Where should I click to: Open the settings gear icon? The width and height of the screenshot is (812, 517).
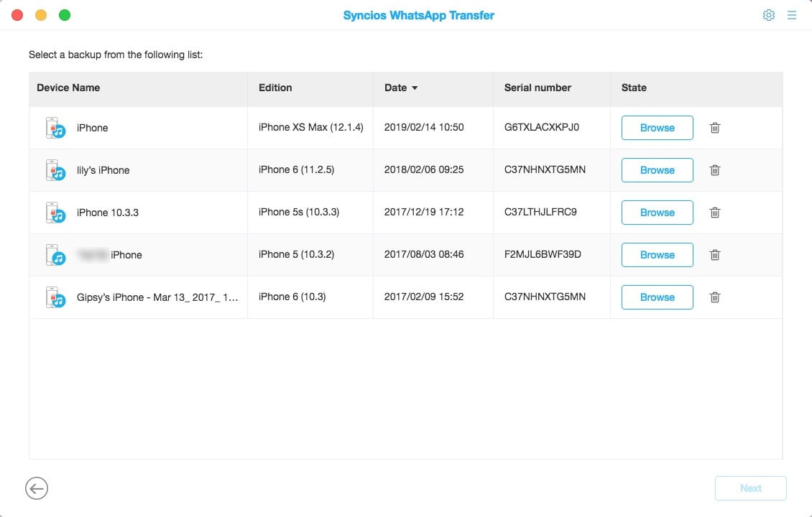tap(768, 15)
